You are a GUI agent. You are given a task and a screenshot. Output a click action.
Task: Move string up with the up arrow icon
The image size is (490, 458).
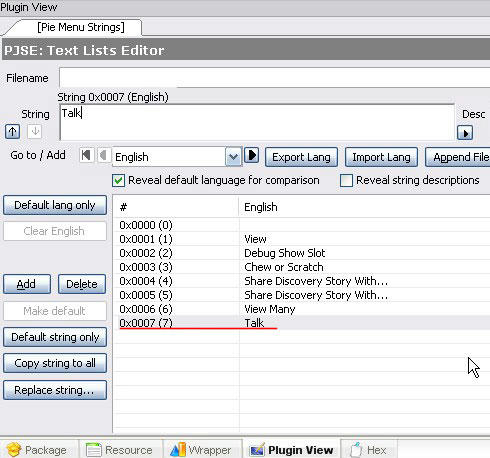tap(13, 132)
